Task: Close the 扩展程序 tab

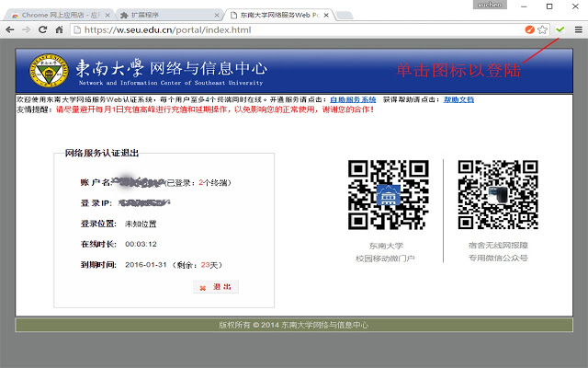Action: click(217, 15)
